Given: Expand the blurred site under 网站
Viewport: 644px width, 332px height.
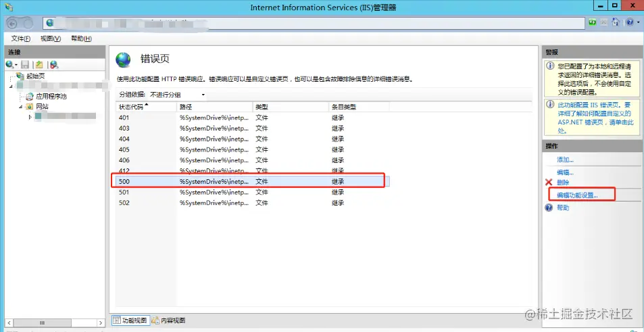Looking at the screenshot, I should [30, 117].
